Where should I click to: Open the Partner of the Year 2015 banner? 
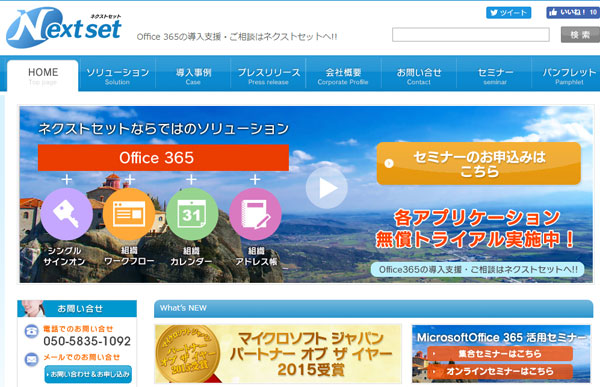coord(278,354)
